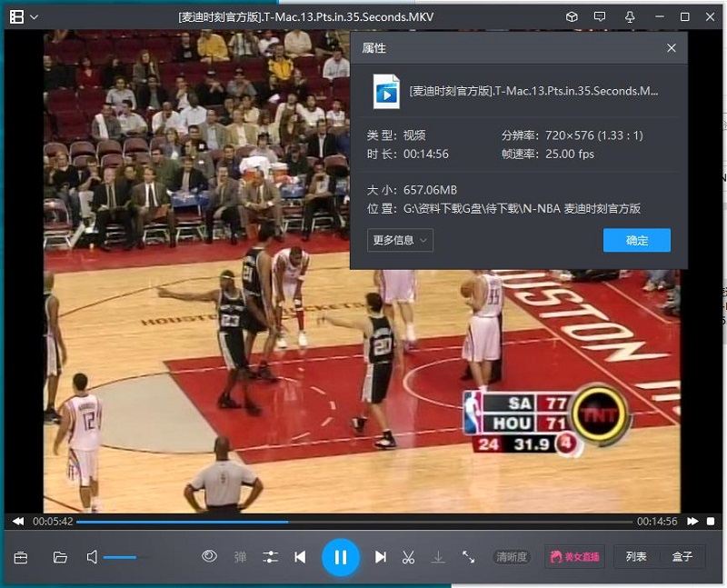Open file via the folder icon
Screen dimensions: 727x588
(x=60, y=557)
